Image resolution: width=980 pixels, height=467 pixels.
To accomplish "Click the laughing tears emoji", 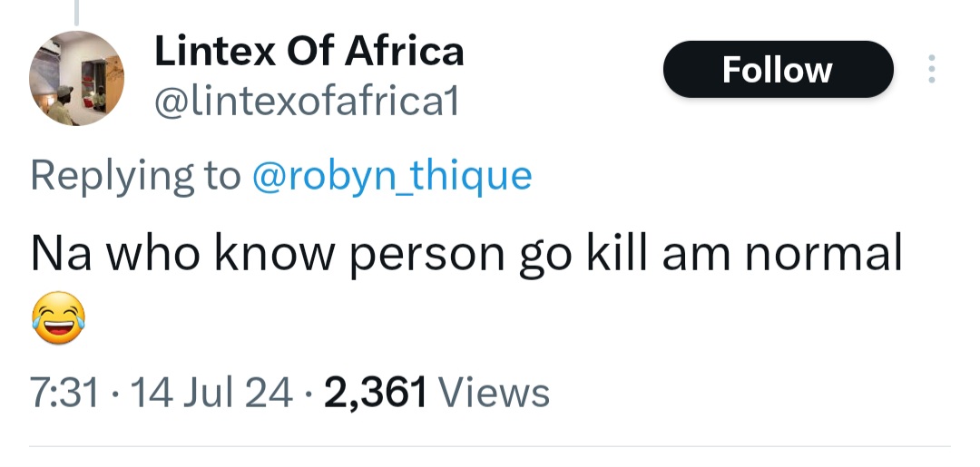I will coord(58,319).
